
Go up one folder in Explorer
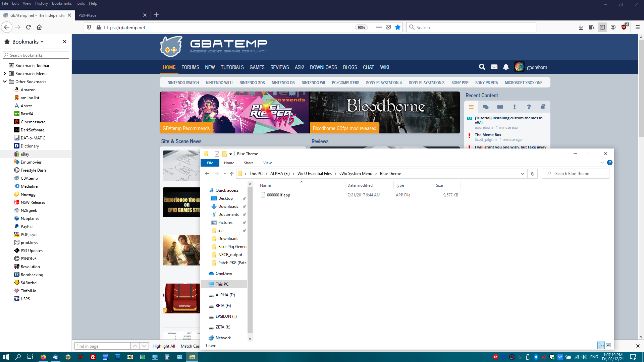pos(232,174)
